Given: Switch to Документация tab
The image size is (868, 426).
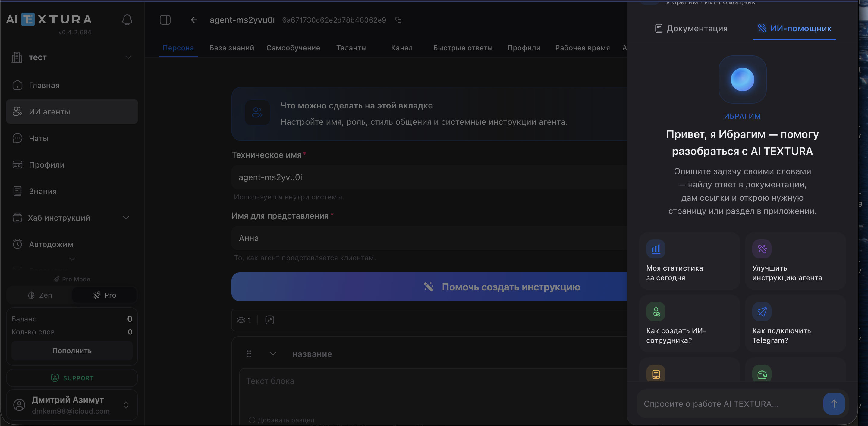Looking at the screenshot, I should click(x=691, y=28).
